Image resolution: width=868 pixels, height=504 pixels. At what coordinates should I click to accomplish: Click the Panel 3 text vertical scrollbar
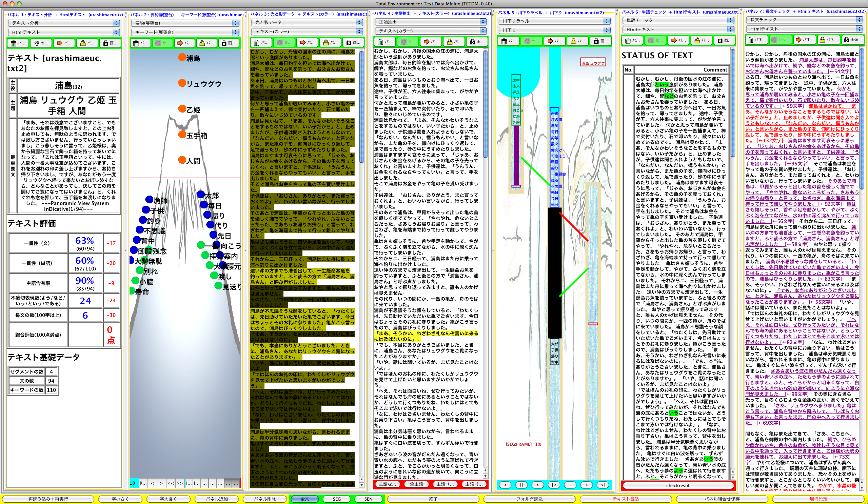pos(361,107)
